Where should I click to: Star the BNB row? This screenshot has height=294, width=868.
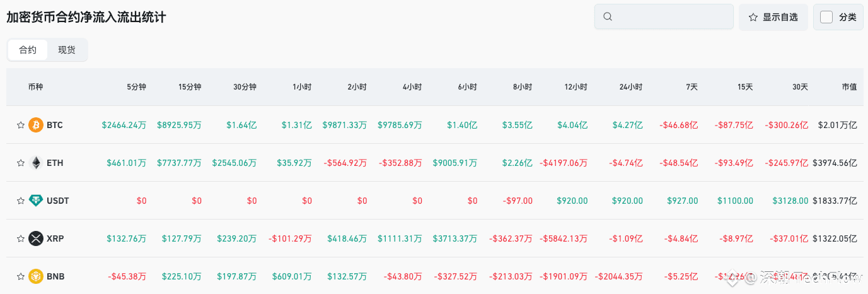(x=21, y=277)
